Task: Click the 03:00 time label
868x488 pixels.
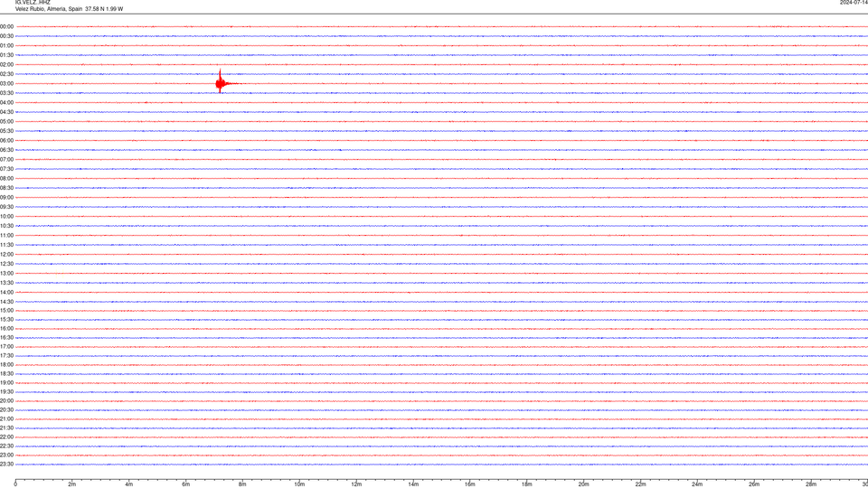Action: click(x=6, y=83)
